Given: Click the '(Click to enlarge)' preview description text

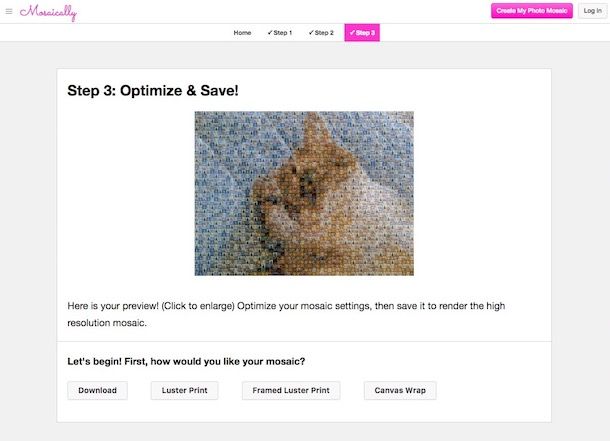Looking at the screenshot, I should coord(198,306).
